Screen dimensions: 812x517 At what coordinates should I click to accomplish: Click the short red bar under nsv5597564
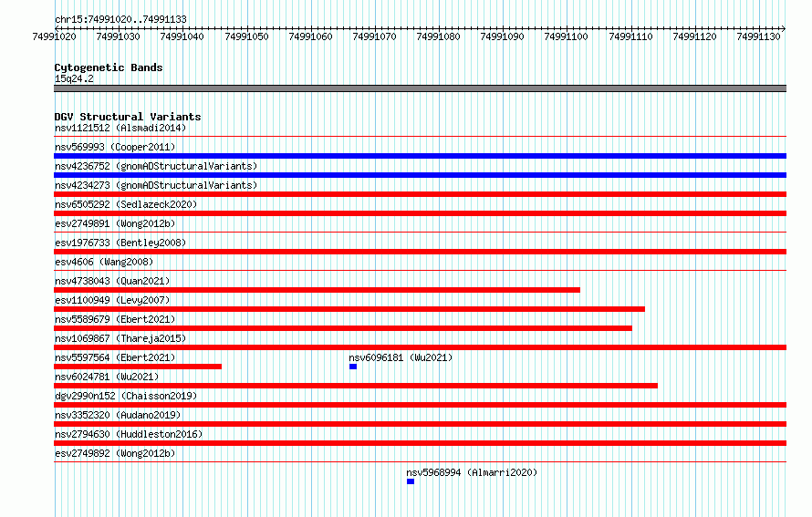coord(138,367)
